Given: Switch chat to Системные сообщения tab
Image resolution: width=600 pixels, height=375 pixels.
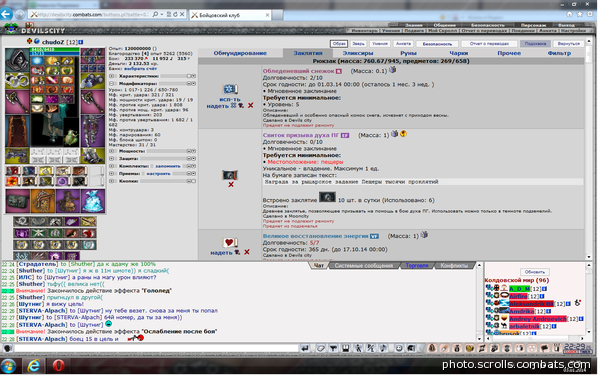Looking at the screenshot, I should point(365,266).
